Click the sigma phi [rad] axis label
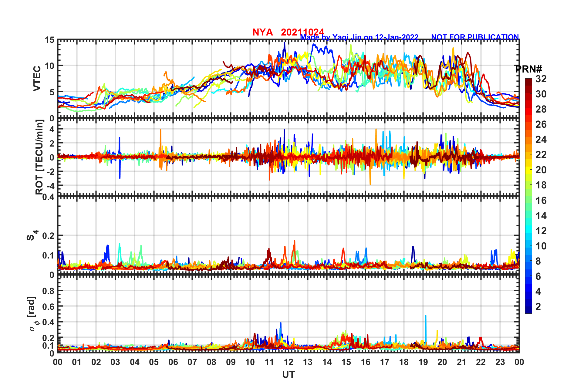This screenshot has width=577, height=392. click(33, 314)
